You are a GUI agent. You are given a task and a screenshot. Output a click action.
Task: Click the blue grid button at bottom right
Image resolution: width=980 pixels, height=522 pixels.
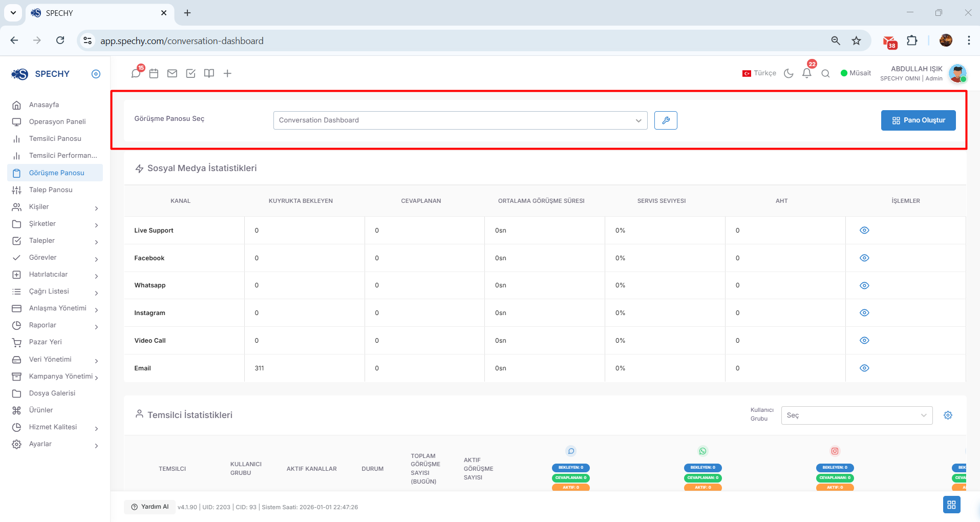[x=951, y=505]
